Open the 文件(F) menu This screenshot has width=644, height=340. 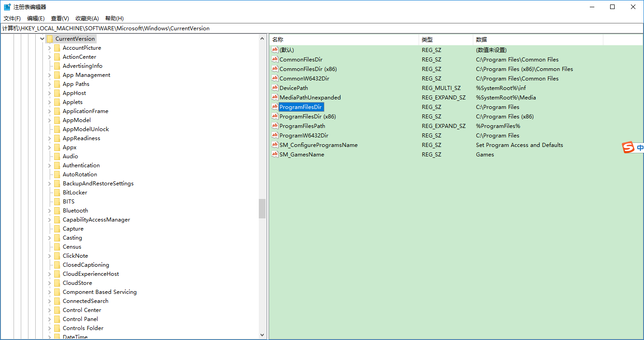[12, 19]
